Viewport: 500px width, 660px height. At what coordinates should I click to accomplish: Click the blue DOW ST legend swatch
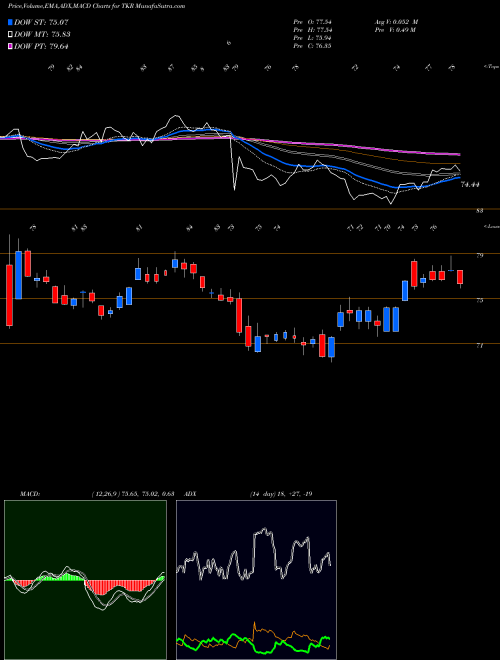pyautogui.click(x=10, y=22)
